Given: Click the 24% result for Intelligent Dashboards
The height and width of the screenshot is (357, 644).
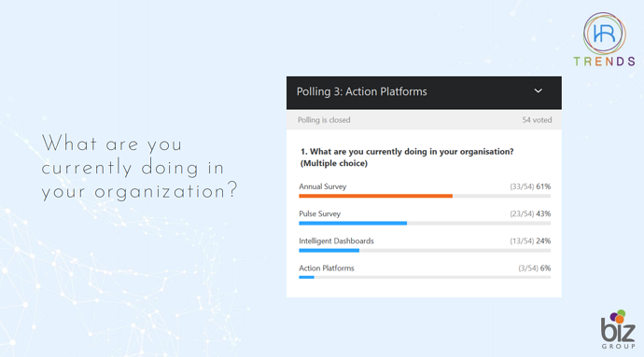Looking at the screenshot, I should [x=543, y=240].
